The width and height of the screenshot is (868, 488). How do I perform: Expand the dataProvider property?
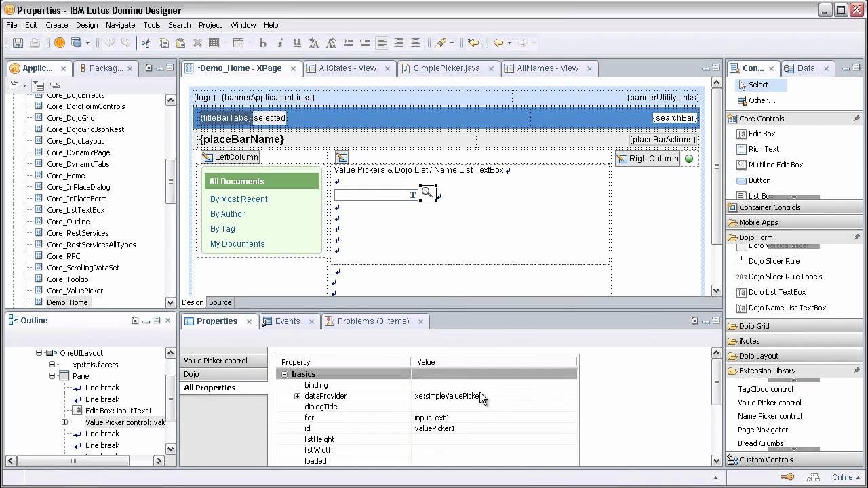(x=297, y=396)
